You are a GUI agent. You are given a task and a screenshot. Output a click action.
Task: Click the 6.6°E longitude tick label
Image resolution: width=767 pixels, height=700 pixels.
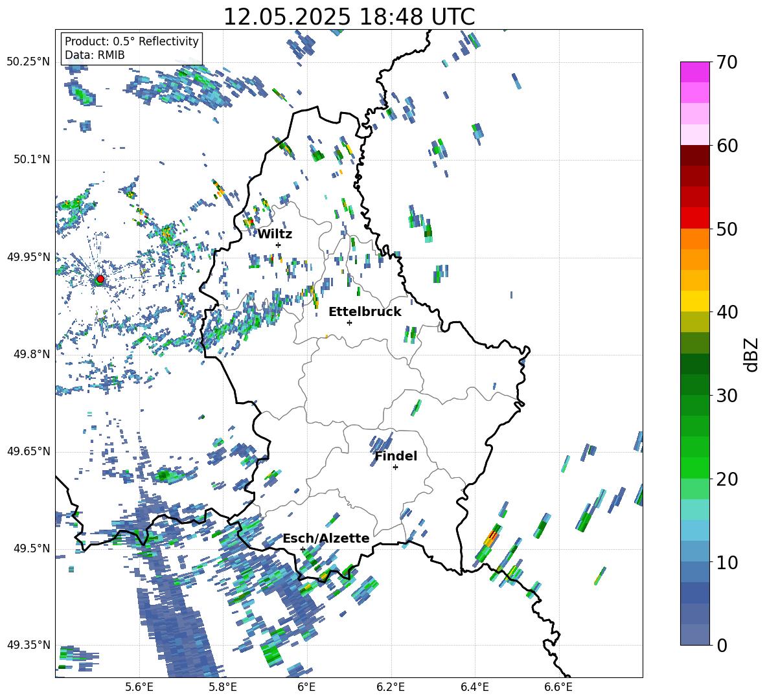[558, 687]
